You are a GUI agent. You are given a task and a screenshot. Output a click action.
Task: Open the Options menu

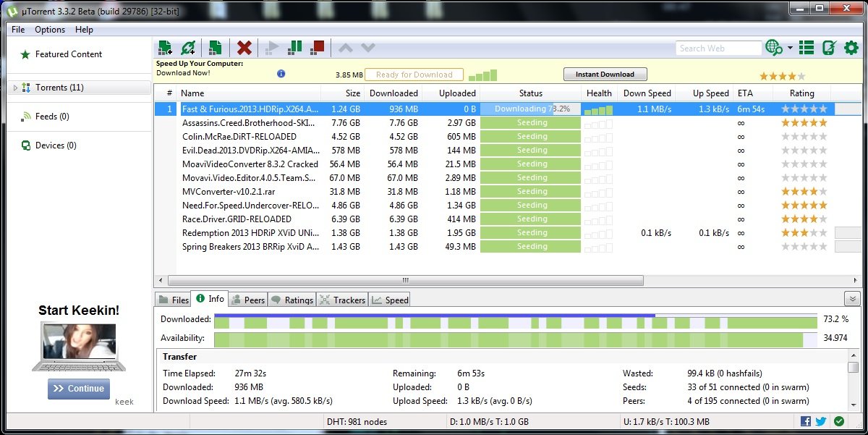[x=50, y=30]
